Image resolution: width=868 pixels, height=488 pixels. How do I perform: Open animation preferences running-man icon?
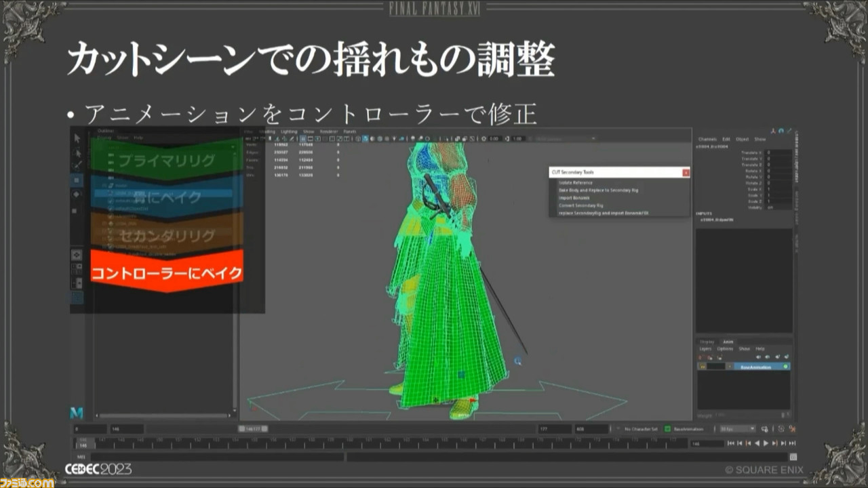click(791, 429)
